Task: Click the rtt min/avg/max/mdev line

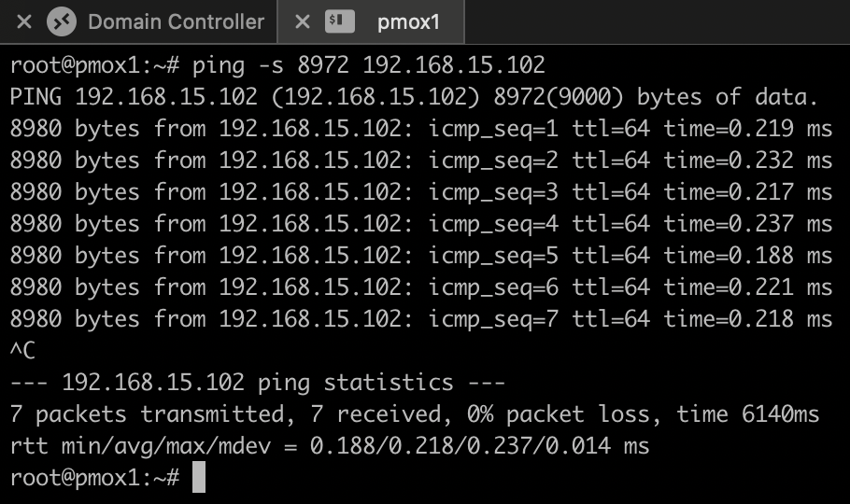Action: point(330,446)
